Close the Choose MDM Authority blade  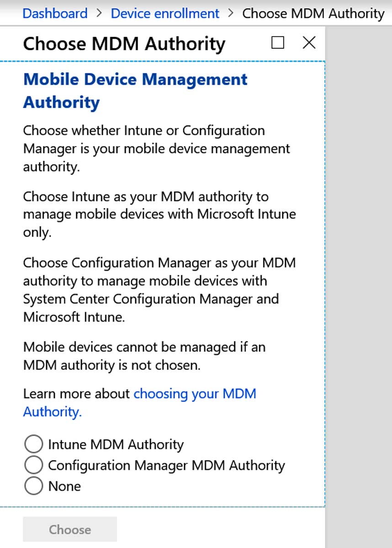click(309, 43)
